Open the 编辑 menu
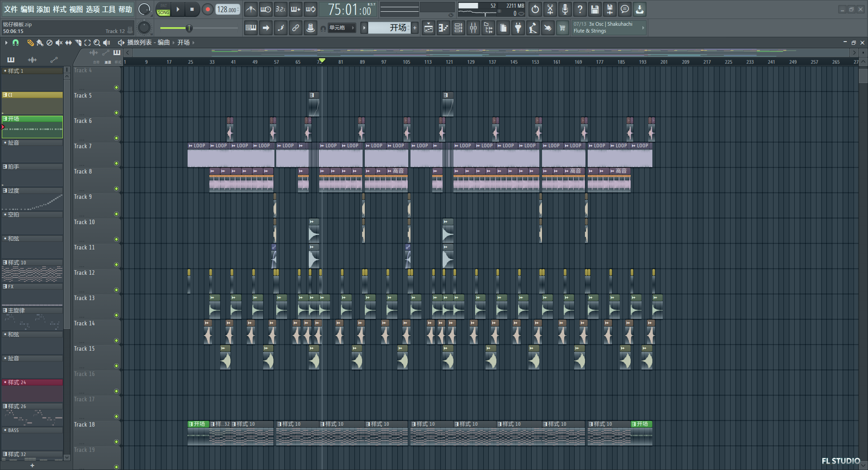868x470 pixels. click(x=27, y=9)
